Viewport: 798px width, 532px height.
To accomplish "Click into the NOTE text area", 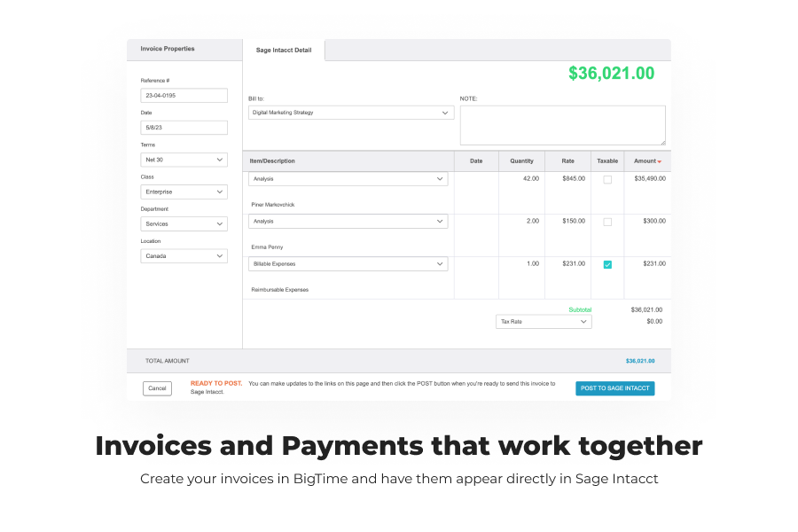I will [x=562, y=125].
